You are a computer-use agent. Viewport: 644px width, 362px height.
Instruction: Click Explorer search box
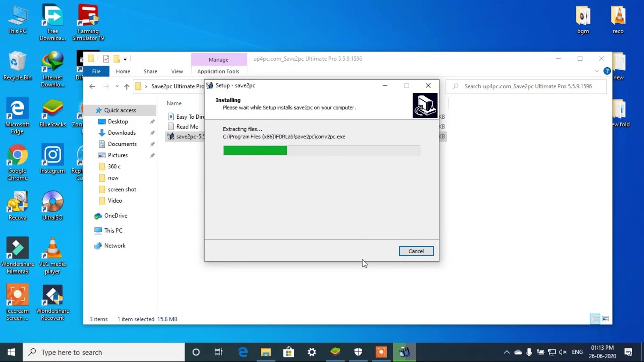coord(526,86)
